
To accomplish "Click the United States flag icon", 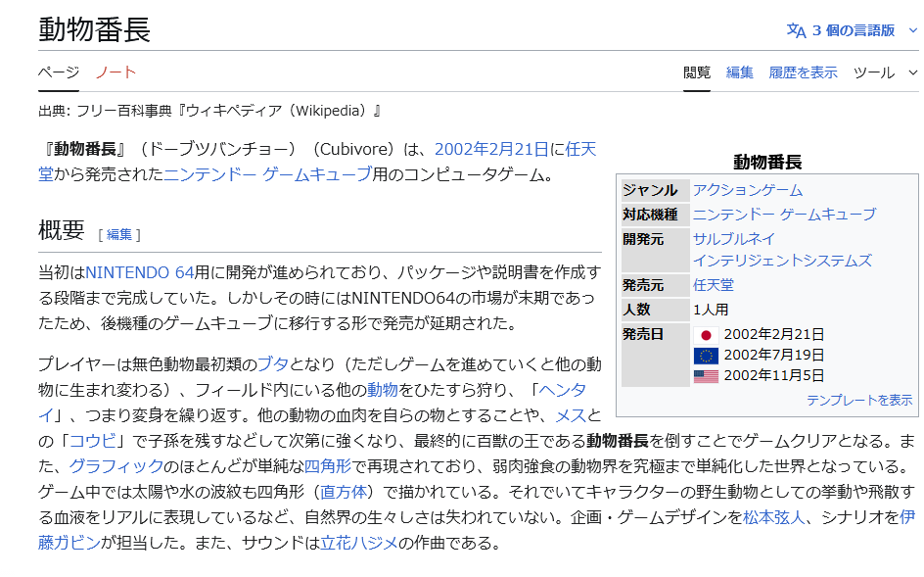I will [x=705, y=376].
